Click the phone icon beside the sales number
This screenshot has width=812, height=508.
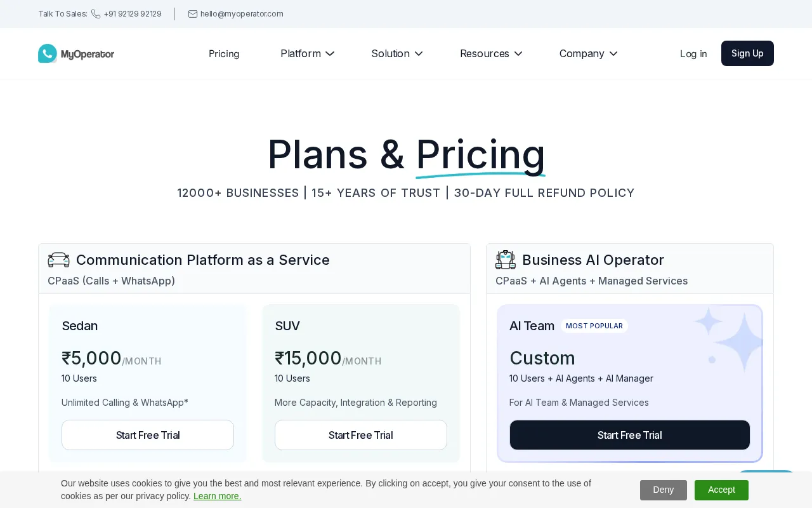96,14
